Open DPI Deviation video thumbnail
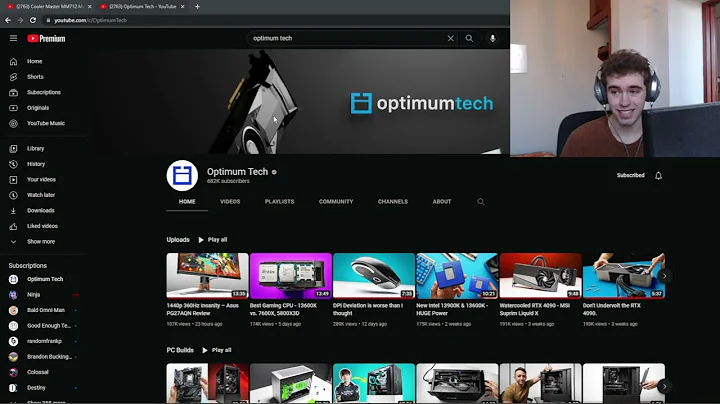Image resolution: width=720 pixels, height=404 pixels. [x=374, y=275]
